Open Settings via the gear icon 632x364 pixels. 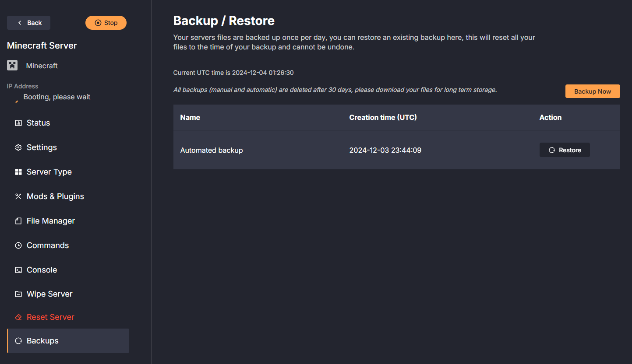[x=18, y=147]
